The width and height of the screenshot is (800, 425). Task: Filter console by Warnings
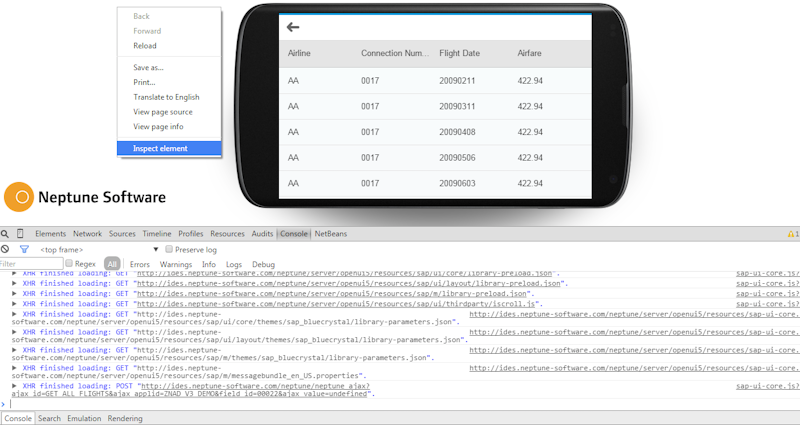click(x=176, y=264)
